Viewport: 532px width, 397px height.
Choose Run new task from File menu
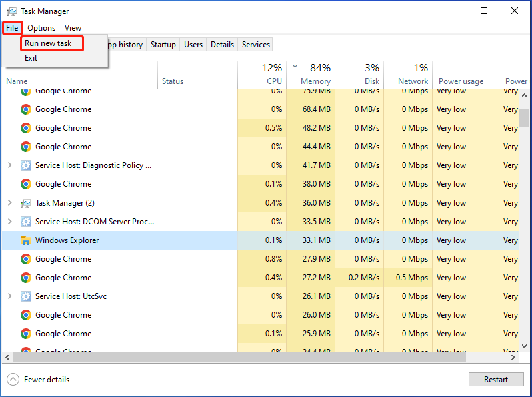coord(48,43)
